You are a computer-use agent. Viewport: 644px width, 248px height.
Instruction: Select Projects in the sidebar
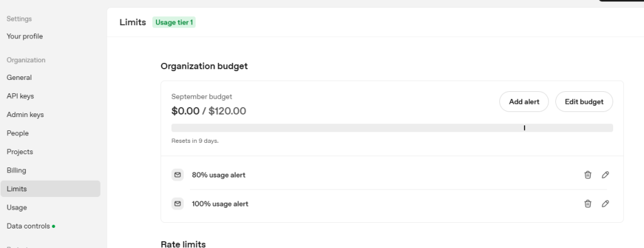[19, 151]
